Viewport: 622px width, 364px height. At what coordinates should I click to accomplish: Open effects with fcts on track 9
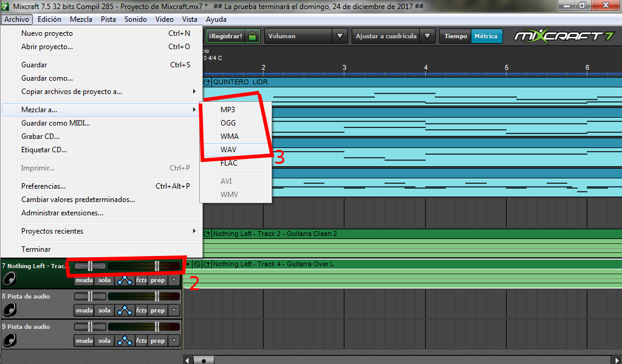click(x=141, y=340)
